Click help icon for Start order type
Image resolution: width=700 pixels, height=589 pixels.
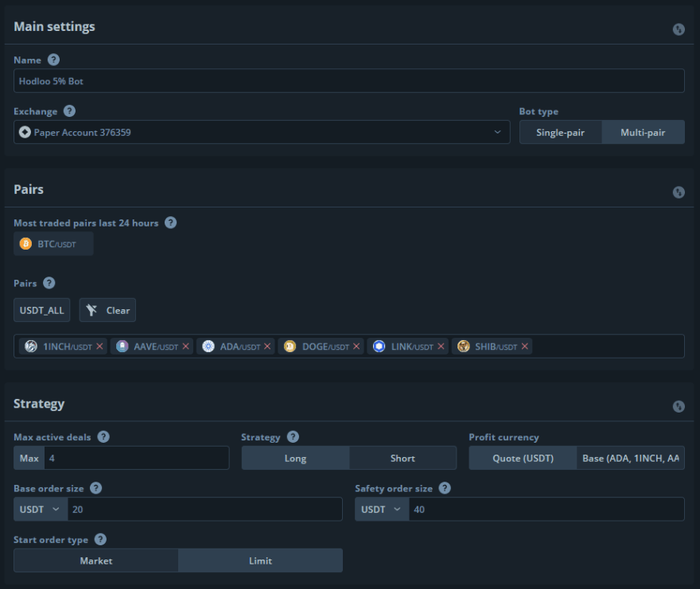pos(100,540)
